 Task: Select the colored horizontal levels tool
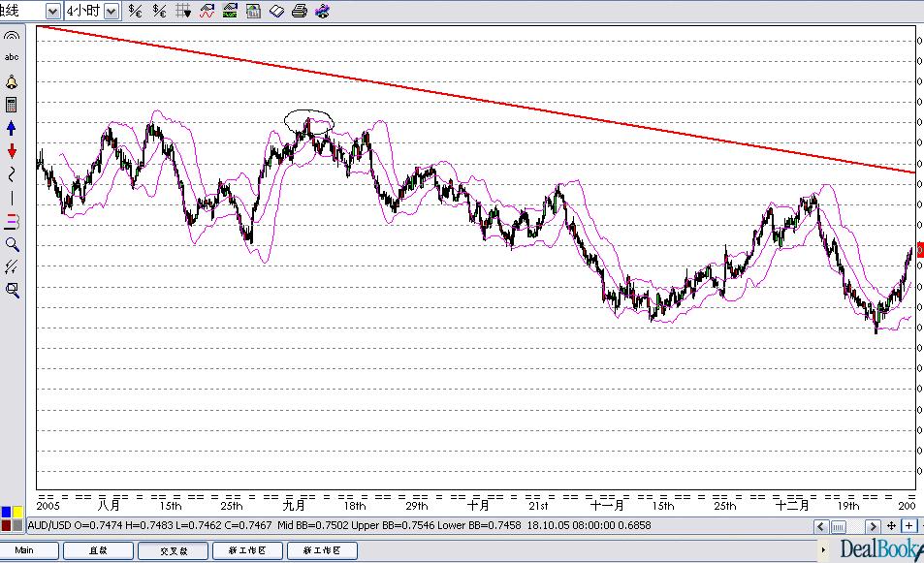coord(12,222)
